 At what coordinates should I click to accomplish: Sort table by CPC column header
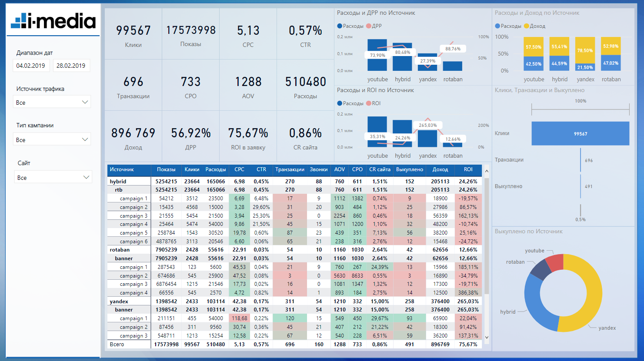(239, 169)
